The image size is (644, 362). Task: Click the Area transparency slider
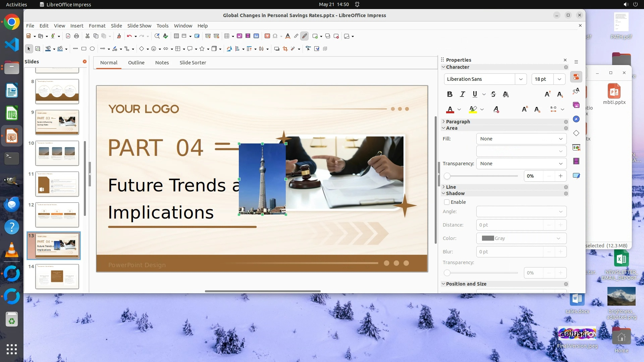pyautogui.click(x=482, y=176)
